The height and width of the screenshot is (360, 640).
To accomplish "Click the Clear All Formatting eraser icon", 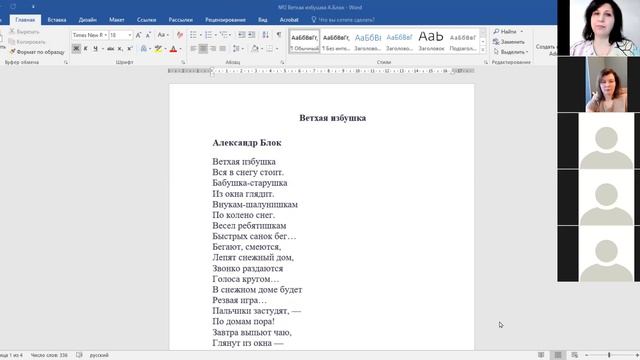I will click(180, 35).
